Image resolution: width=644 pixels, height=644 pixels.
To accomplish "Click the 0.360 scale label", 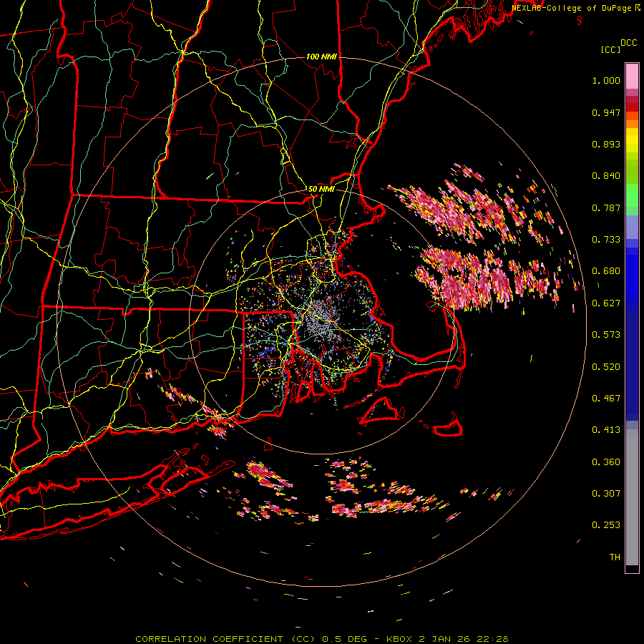I will (x=606, y=462).
